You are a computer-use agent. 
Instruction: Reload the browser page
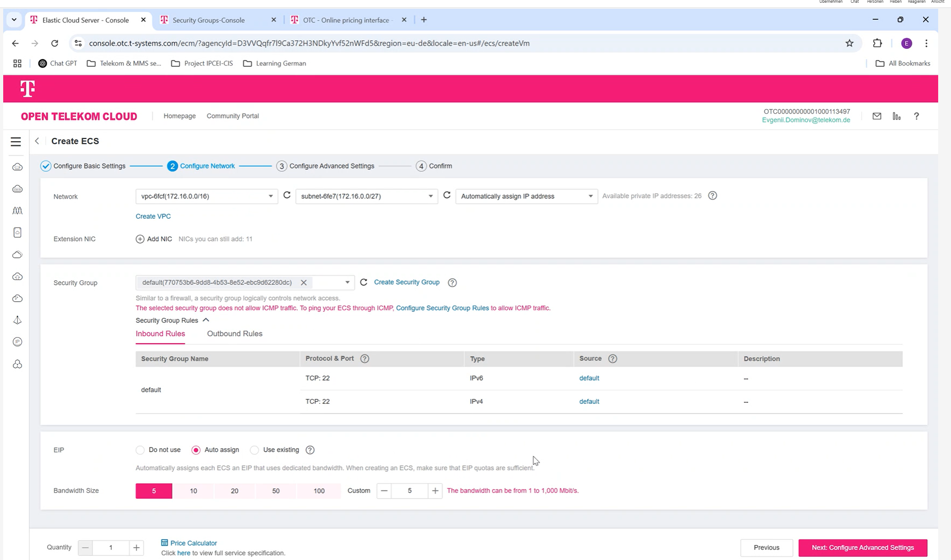55,43
